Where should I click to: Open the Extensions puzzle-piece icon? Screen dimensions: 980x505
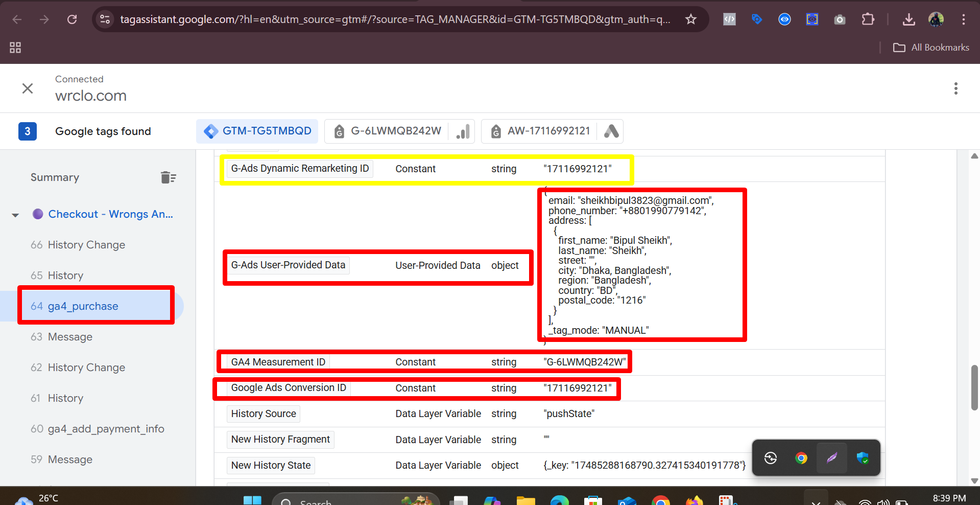coord(868,19)
